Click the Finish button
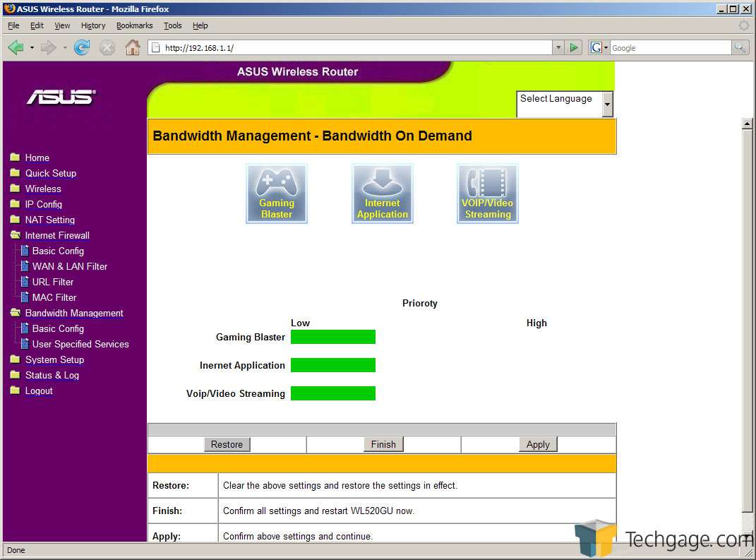This screenshot has height=560, width=756. 383,444
